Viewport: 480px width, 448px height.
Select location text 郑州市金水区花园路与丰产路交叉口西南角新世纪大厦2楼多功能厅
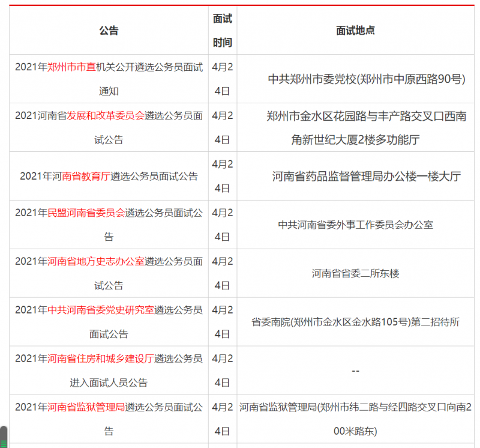point(367,128)
